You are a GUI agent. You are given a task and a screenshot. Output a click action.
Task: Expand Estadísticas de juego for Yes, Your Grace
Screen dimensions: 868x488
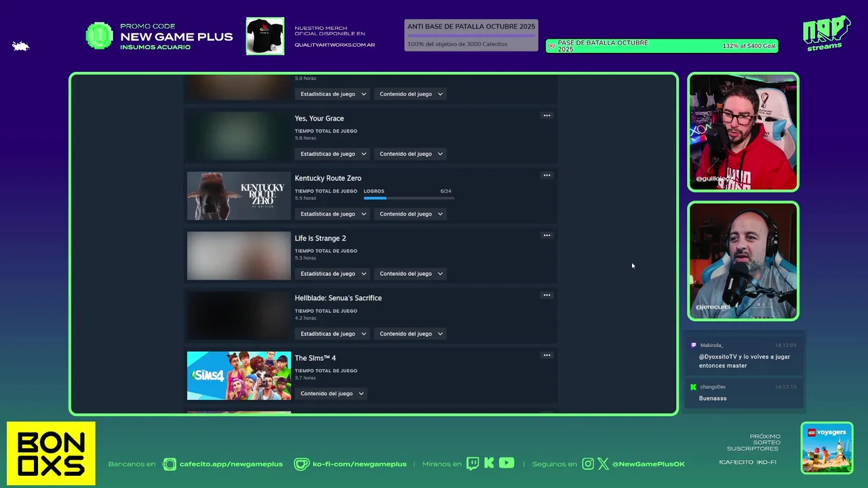[x=332, y=154]
